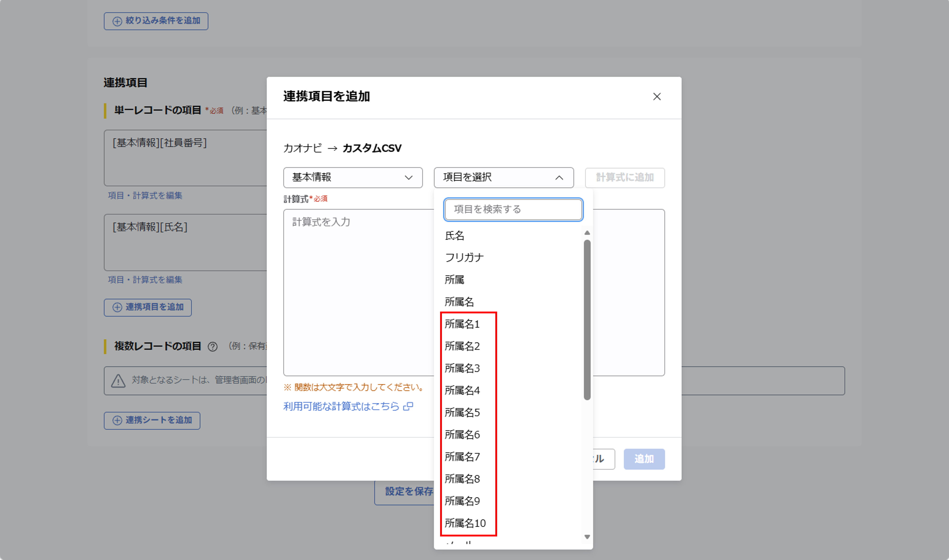Collapse the 項目を選択 dropdown

coord(504,177)
